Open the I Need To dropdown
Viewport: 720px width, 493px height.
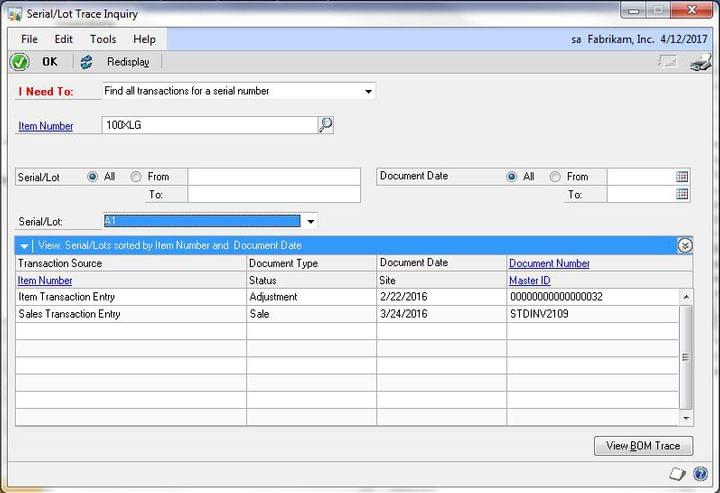(x=368, y=91)
